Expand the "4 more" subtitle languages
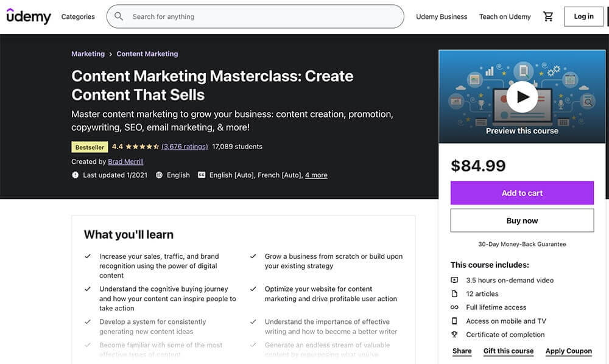 [316, 175]
